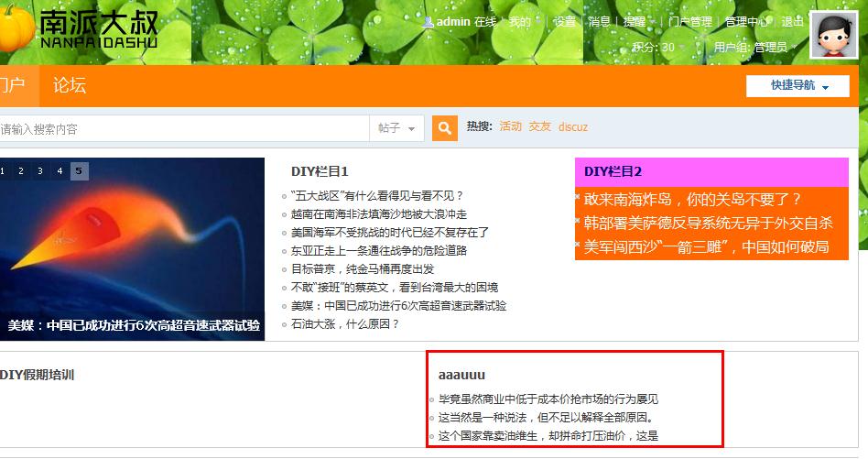Expand the 快捷导航 quick navigation menu

pos(797,86)
